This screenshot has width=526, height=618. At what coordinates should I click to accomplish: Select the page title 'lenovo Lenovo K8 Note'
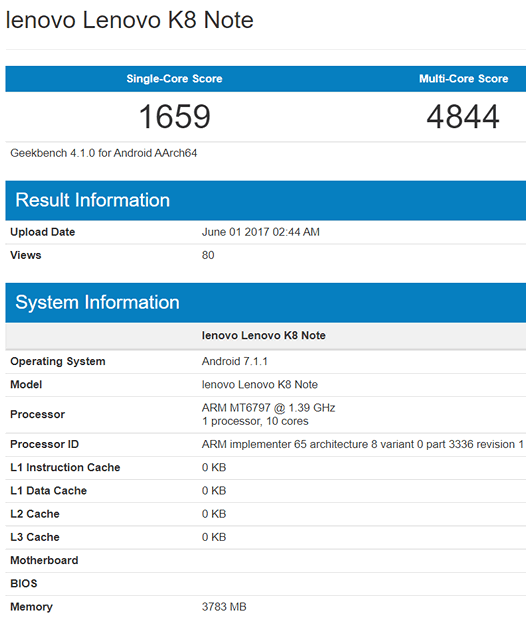click(130, 20)
